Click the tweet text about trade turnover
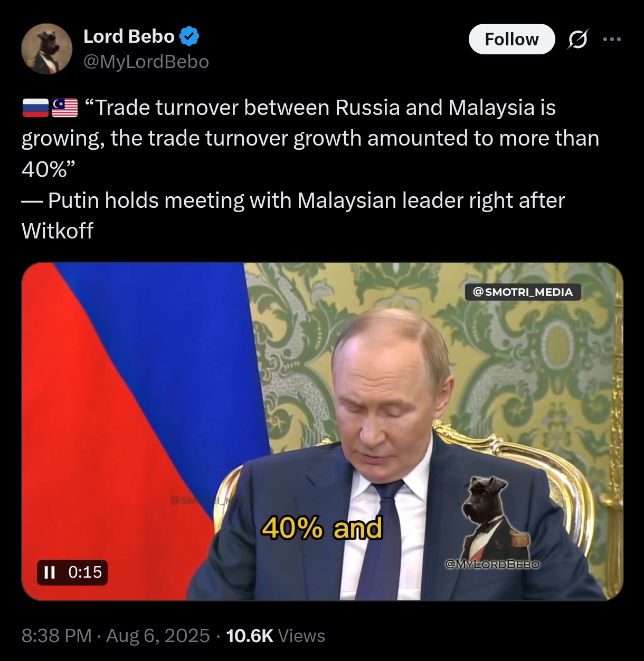The image size is (644, 661). click(310, 169)
